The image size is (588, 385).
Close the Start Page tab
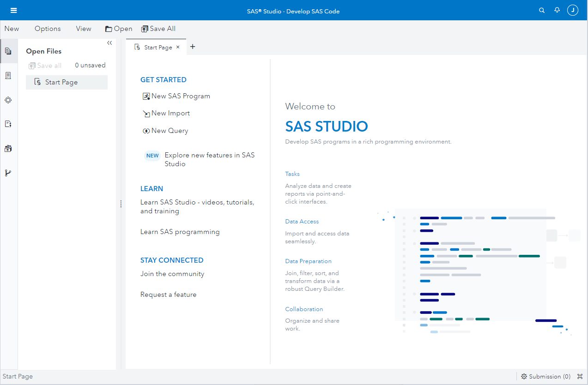[x=178, y=47]
